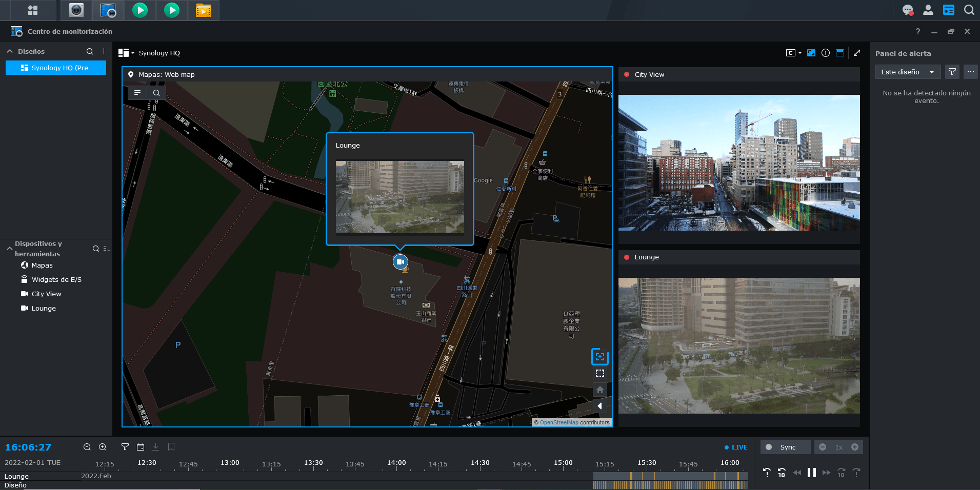980x490 pixels.
Task: Sort the devices list
Action: (107, 249)
